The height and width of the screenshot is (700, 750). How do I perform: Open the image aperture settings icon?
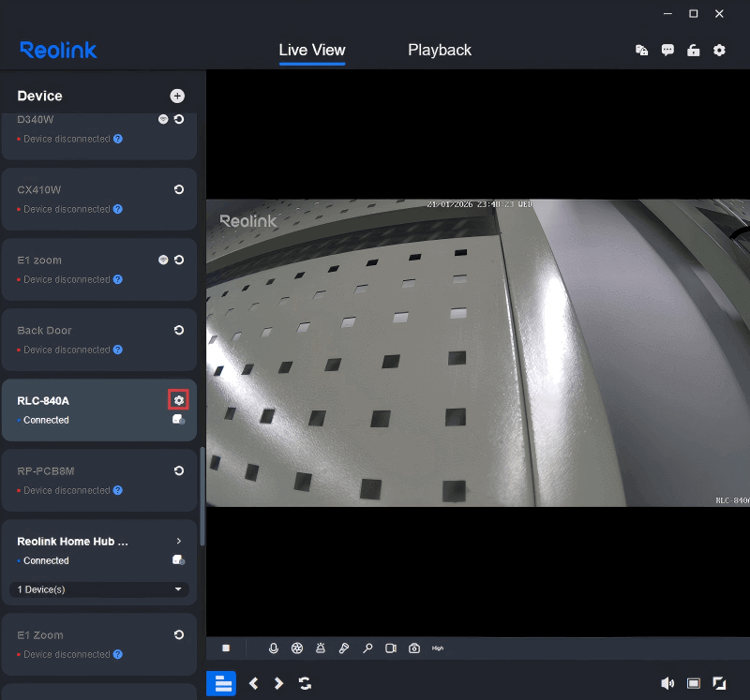pyautogui.click(x=297, y=648)
